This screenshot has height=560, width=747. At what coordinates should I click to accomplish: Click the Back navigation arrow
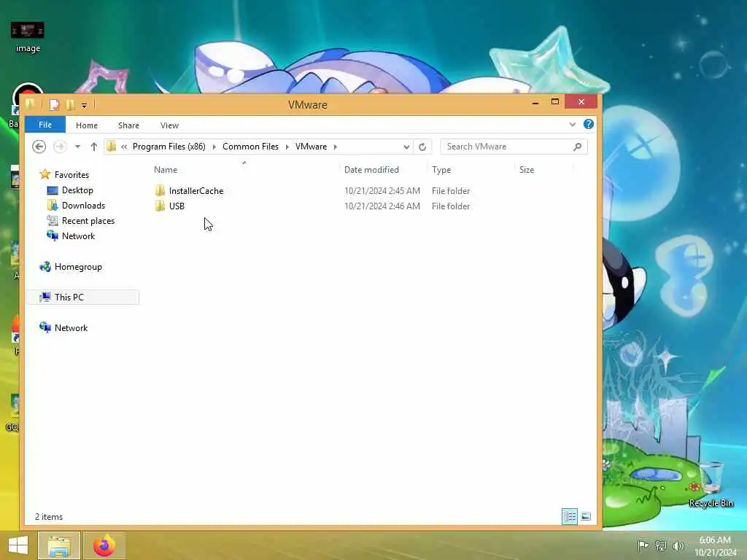39,147
